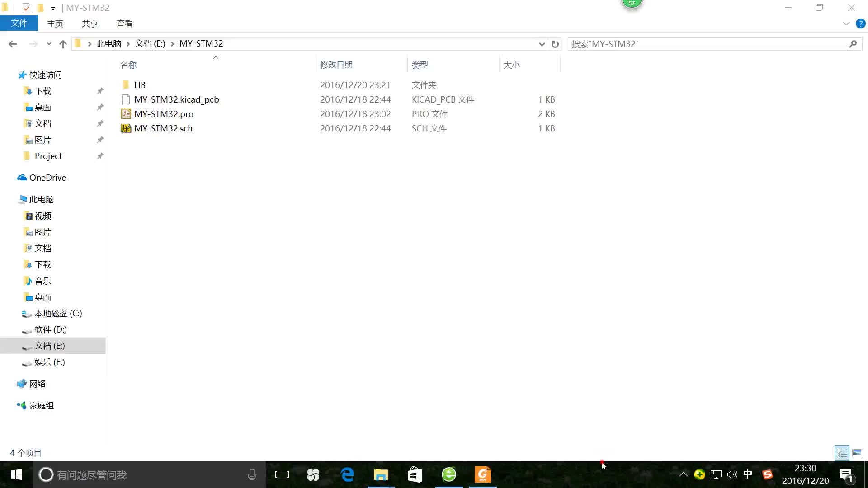Go back with the back arrow
The height and width of the screenshot is (488, 868).
point(13,44)
